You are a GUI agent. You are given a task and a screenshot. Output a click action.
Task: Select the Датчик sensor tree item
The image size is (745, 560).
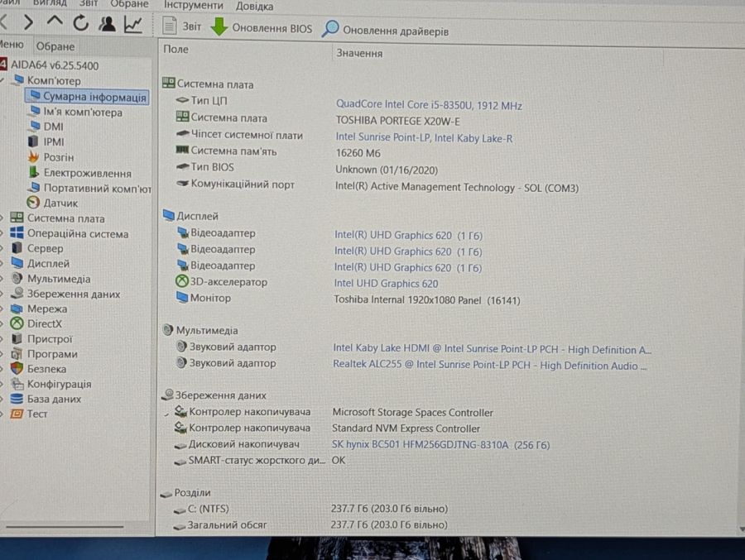tap(52, 203)
